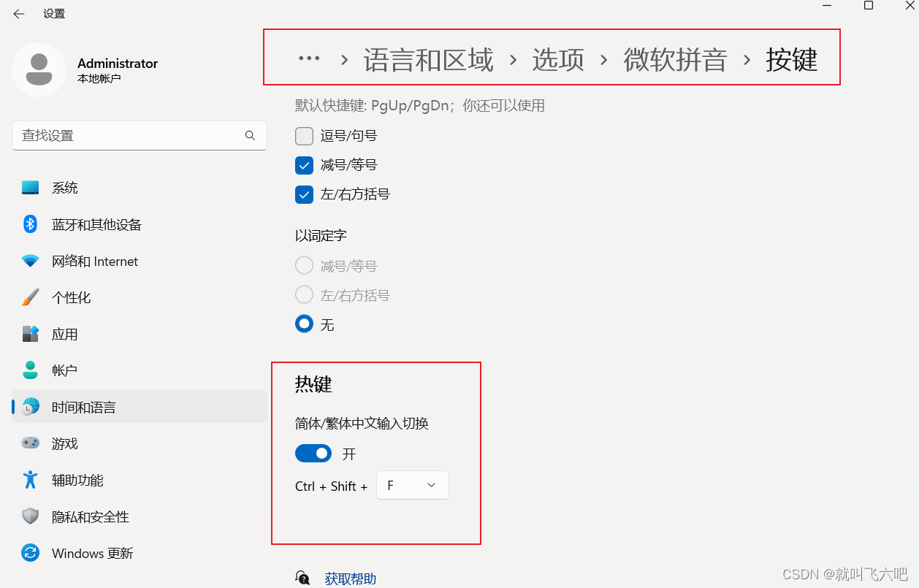Expand the breadcrumb ellipsis menu
This screenshot has width=919, height=588.
[x=309, y=59]
